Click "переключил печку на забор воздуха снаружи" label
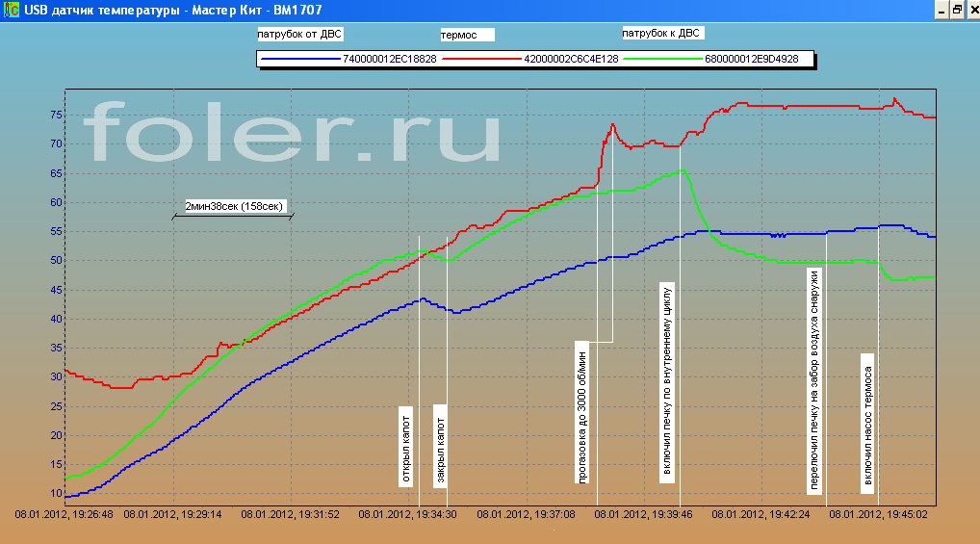The width and height of the screenshot is (980, 544). click(813, 378)
